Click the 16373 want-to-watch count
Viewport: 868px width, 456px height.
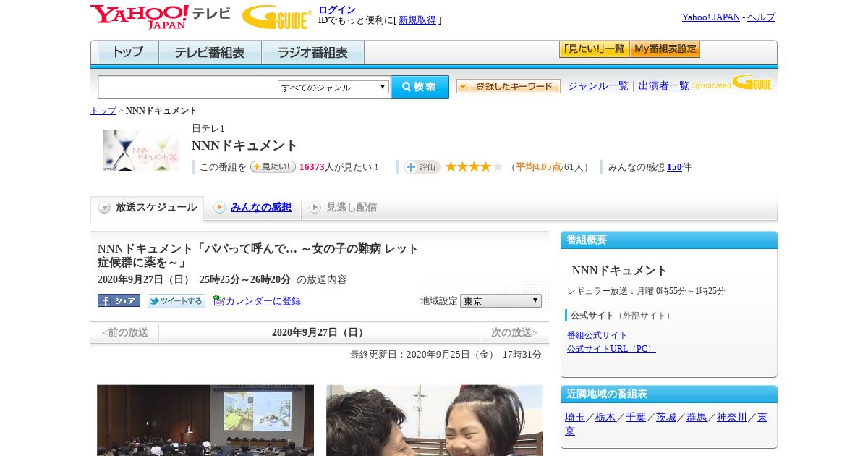[x=312, y=167]
